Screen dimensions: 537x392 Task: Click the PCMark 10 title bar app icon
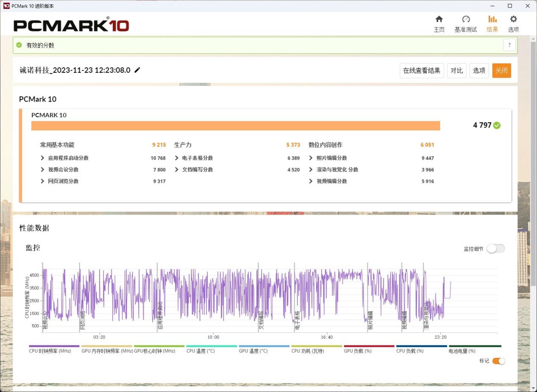pyautogui.click(x=6, y=6)
